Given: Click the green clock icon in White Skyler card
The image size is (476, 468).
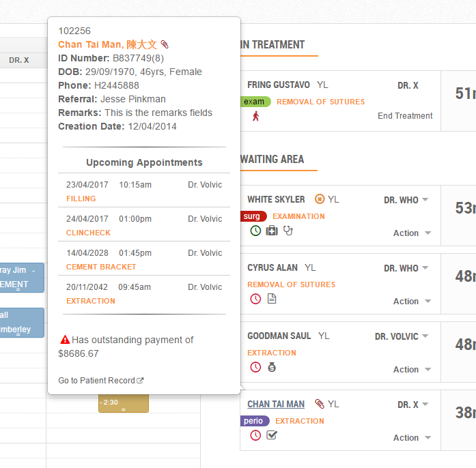Looking at the screenshot, I should pyautogui.click(x=255, y=231).
